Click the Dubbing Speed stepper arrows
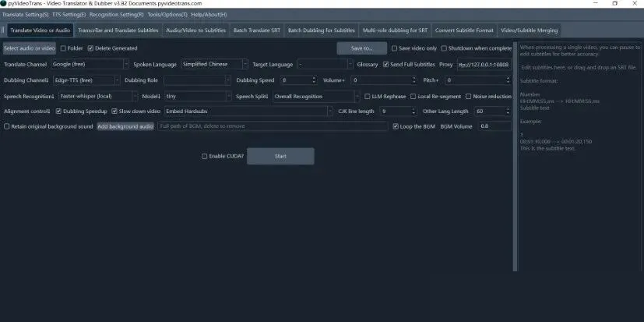Image resolution: width=644 pixels, height=322 pixels. 314,80
